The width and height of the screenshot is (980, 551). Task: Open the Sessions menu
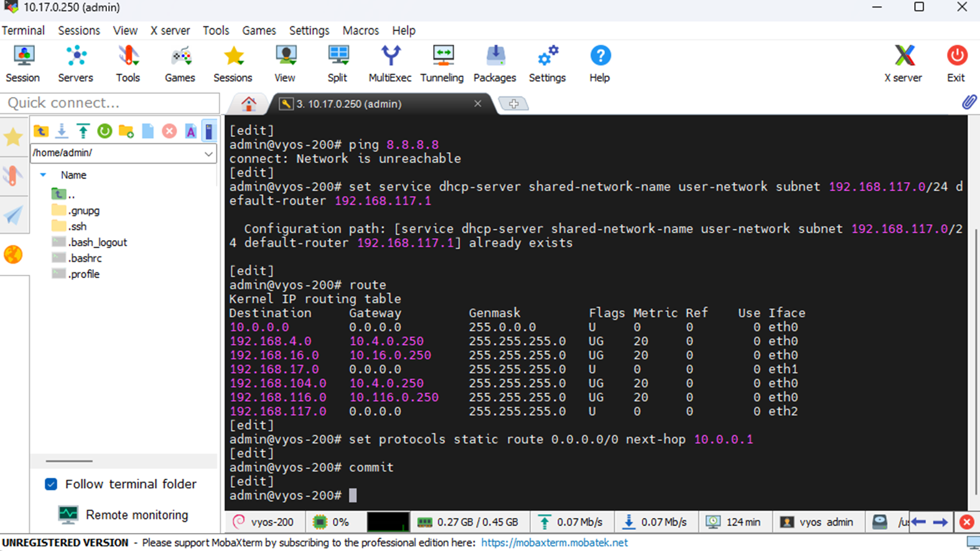79,30
